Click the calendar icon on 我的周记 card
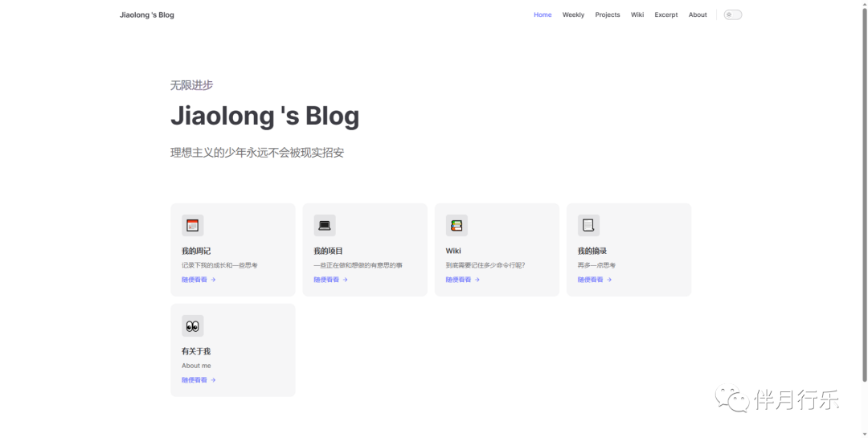The height and width of the screenshot is (438, 868). tap(193, 225)
